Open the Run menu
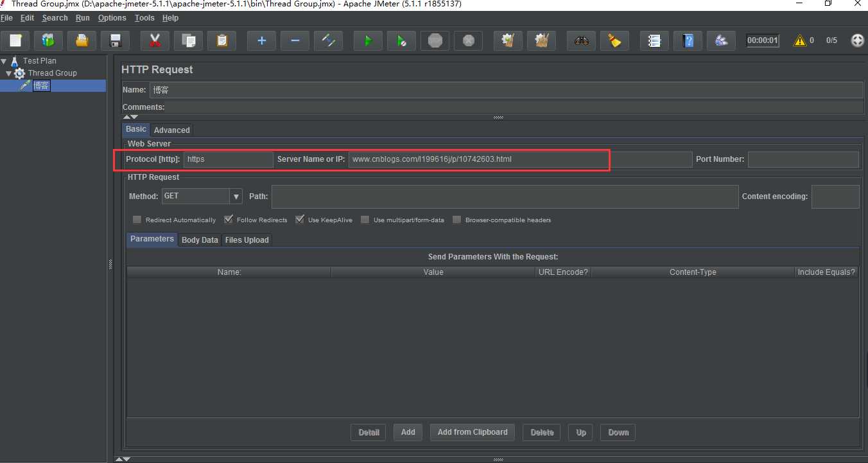Viewport: 868px width, 463px height. pos(82,18)
